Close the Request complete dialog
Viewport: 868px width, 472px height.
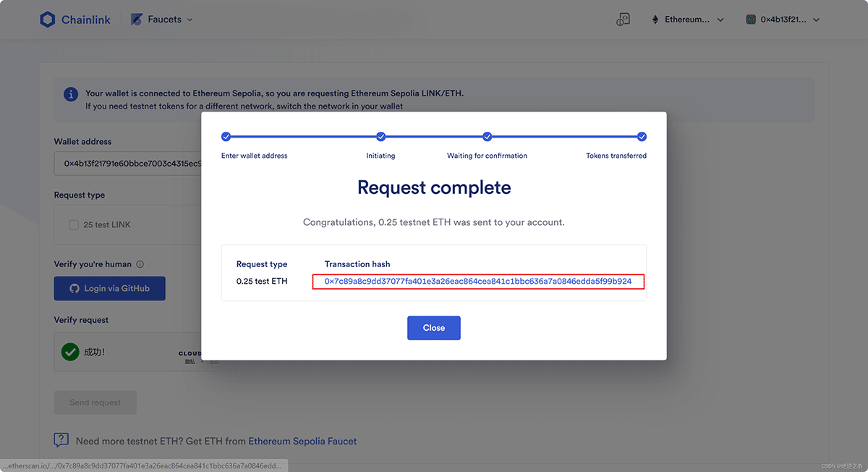pos(433,328)
